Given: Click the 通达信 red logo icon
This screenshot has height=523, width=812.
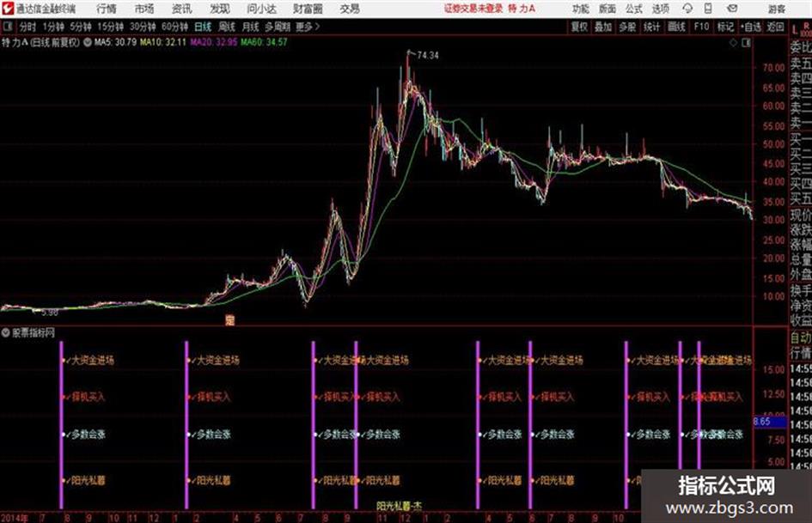Looking at the screenshot, I should 8,9.
